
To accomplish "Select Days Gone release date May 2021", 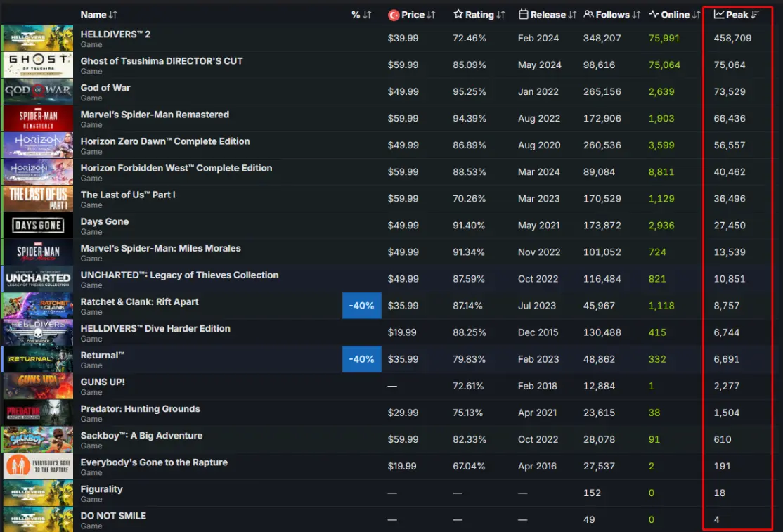I will tap(538, 225).
